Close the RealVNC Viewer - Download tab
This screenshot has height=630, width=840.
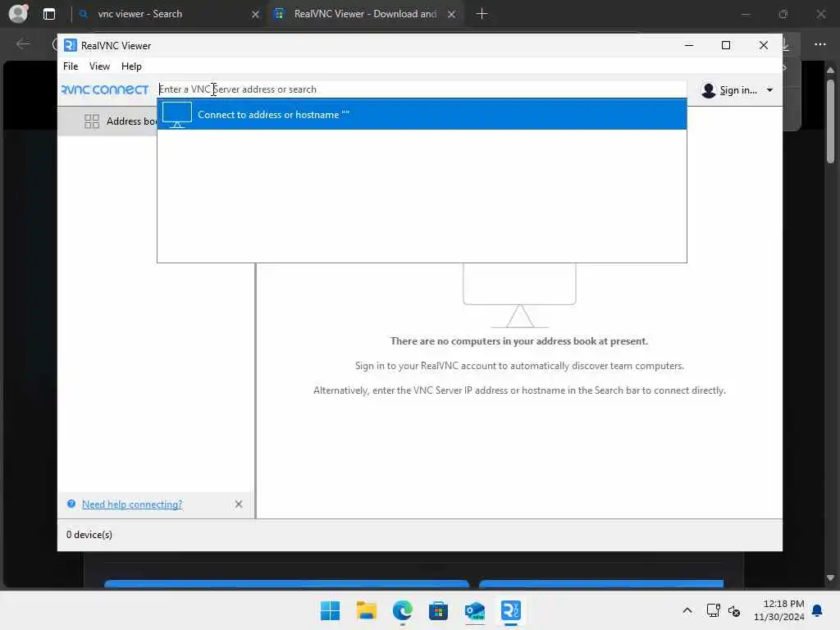452,15
